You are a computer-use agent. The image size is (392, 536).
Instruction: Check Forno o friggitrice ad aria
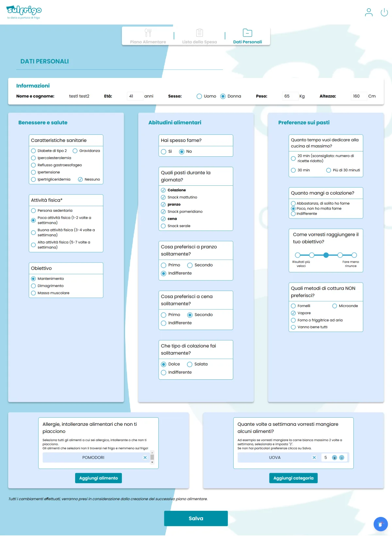293,320
